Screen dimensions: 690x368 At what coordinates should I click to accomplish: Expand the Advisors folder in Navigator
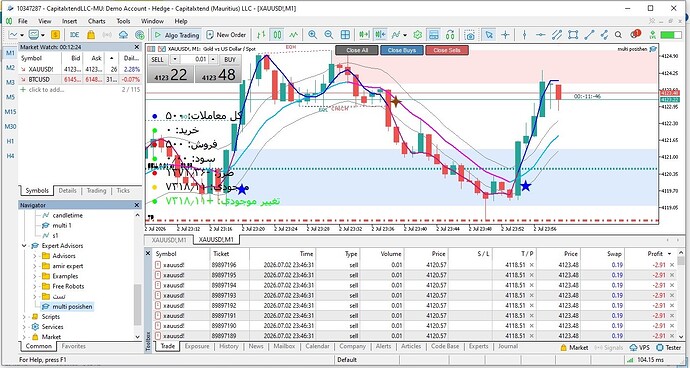(x=34, y=256)
